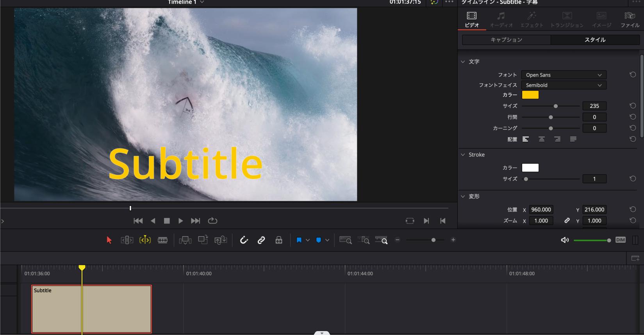The width and height of the screenshot is (644, 335).
Task: Click the font size field showing 235
Action: (594, 106)
